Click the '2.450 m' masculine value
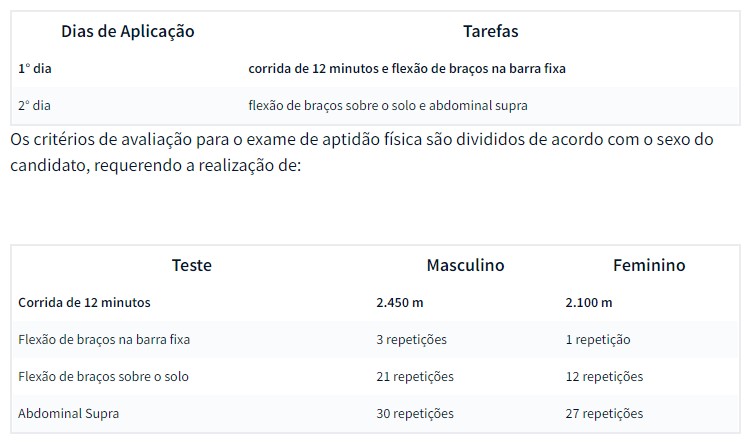Image resolution: width=753 pixels, height=448 pixels. tap(399, 302)
